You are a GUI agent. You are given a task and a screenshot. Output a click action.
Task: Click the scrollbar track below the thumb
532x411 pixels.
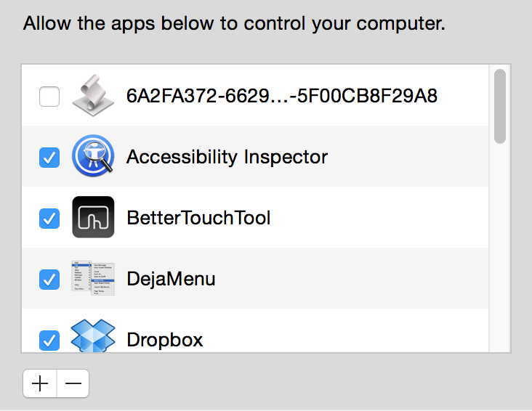coord(500,248)
